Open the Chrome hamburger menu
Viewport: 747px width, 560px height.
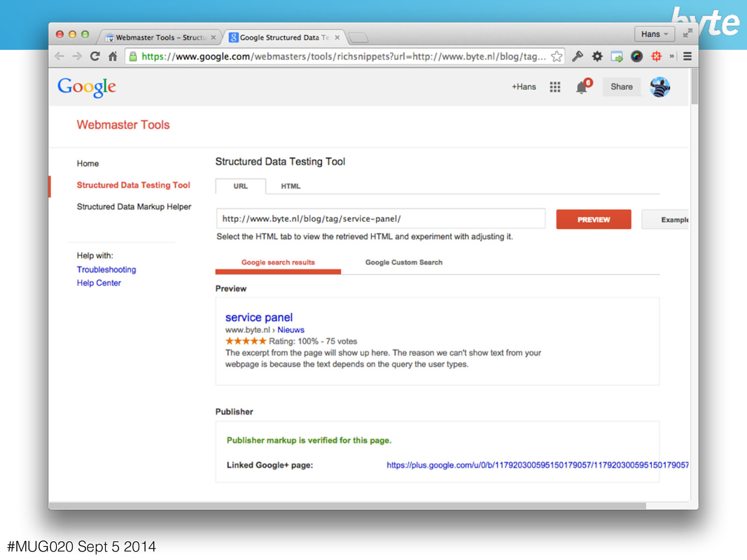(x=687, y=56)
